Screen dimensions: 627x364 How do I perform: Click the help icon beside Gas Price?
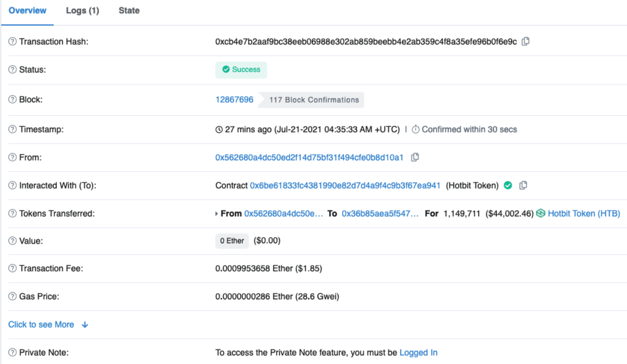click(12, 297)
